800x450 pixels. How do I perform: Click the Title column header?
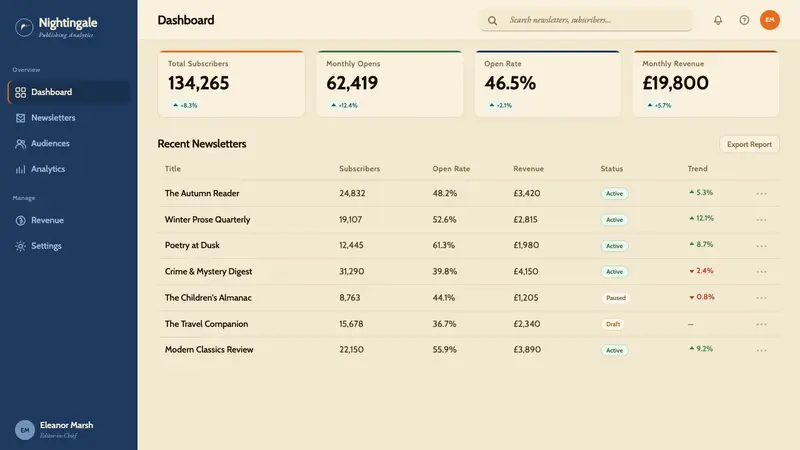pyautogui.click(x=172, y=169)
